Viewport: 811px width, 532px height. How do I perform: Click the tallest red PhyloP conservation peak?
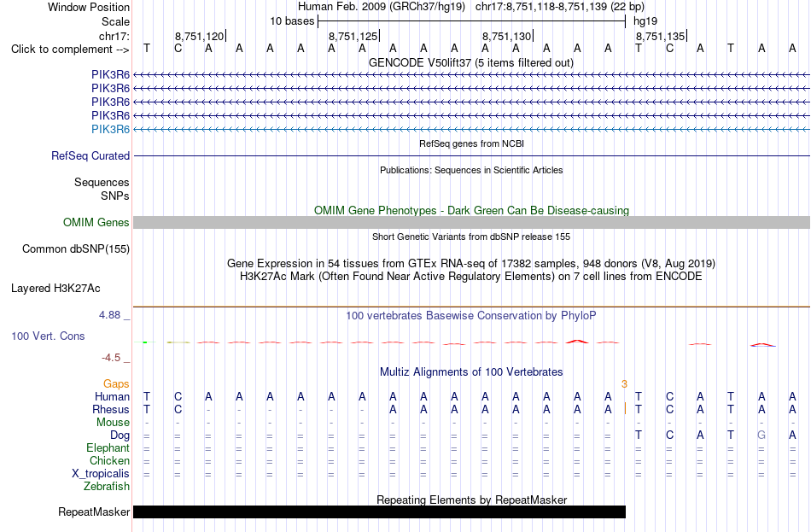click(x=577, y=342)
